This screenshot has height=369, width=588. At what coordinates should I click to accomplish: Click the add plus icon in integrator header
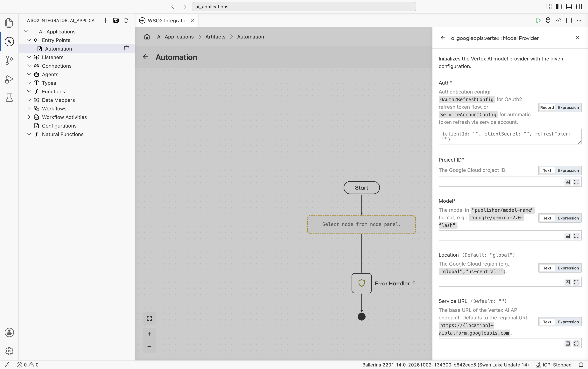[x=105, y=20]
